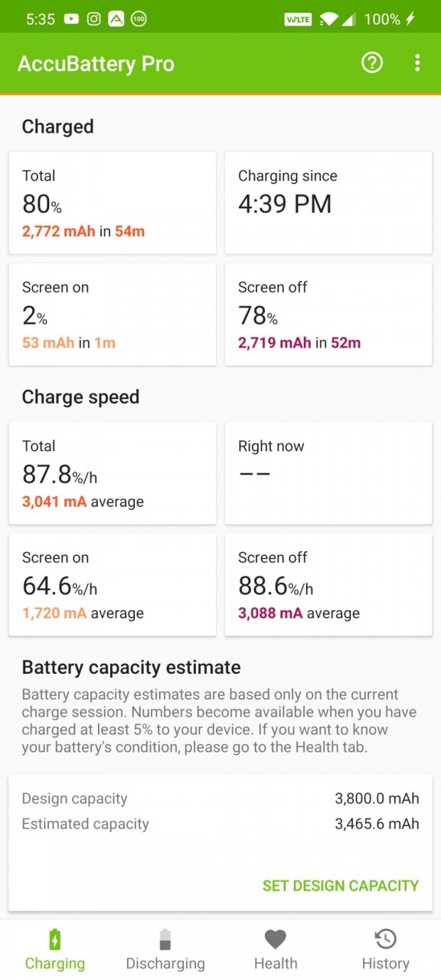Click SET DESIGN CAPACITY
The image size is (441, 980).
click(341, 886)
